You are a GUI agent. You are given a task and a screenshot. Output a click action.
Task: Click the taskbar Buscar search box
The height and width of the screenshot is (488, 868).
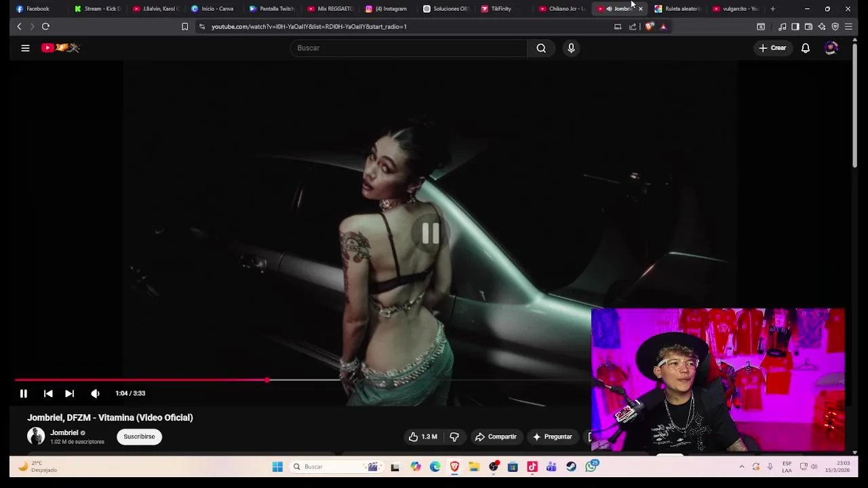click(x=336, y=466)
